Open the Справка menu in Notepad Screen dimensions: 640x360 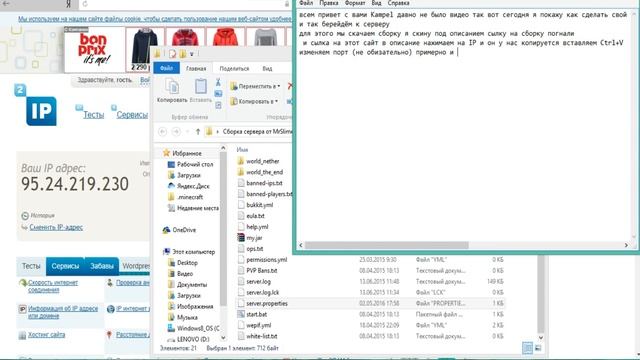coord(398,3)
